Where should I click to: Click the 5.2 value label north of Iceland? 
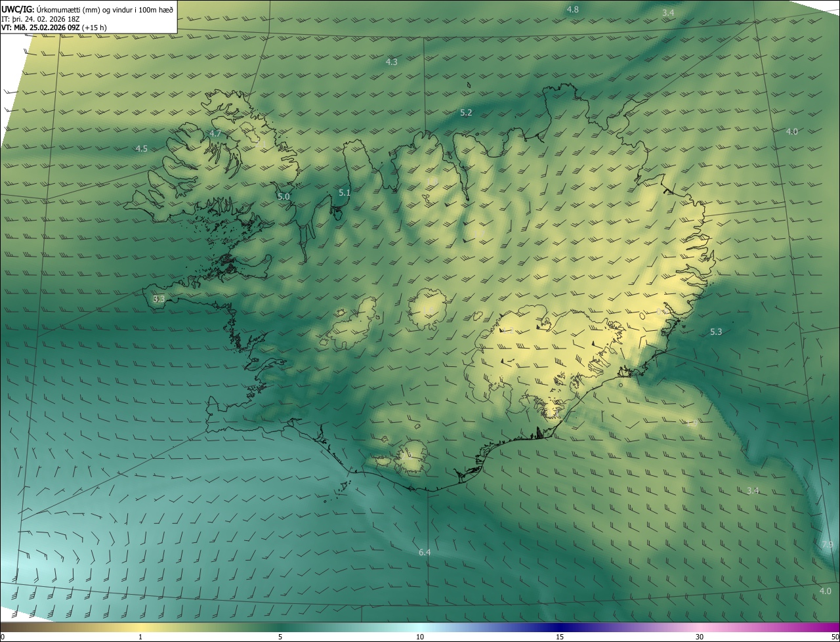pos(466,113)
